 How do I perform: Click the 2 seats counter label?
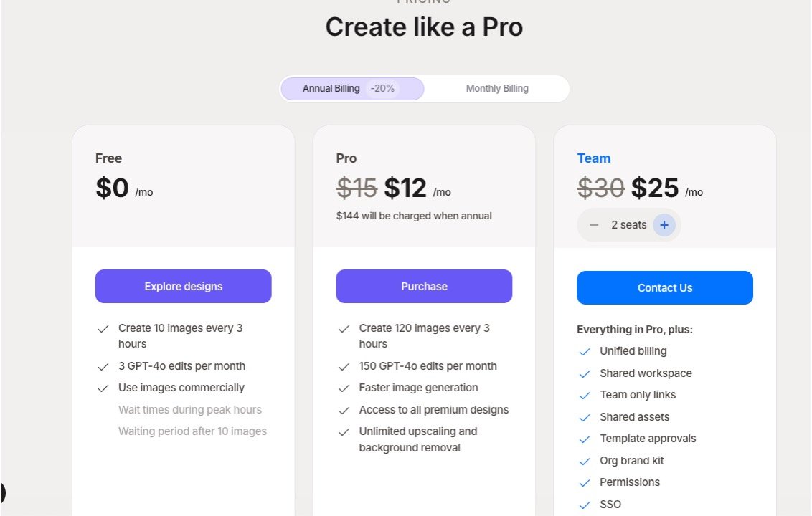pyautogui.click(x=629, y=225)
